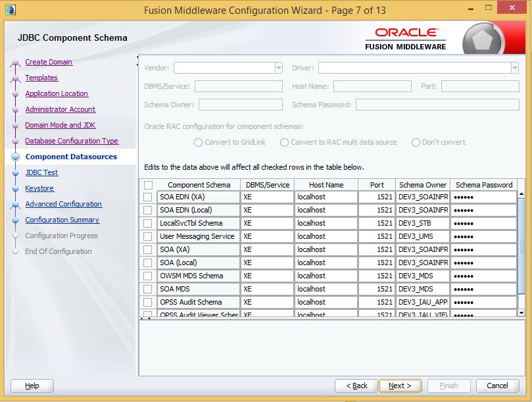The height and width of the screenshot is (402, 532).
Task: Click XE in the SOA EDN (Local) row
Action: click(x=268, y=210)
